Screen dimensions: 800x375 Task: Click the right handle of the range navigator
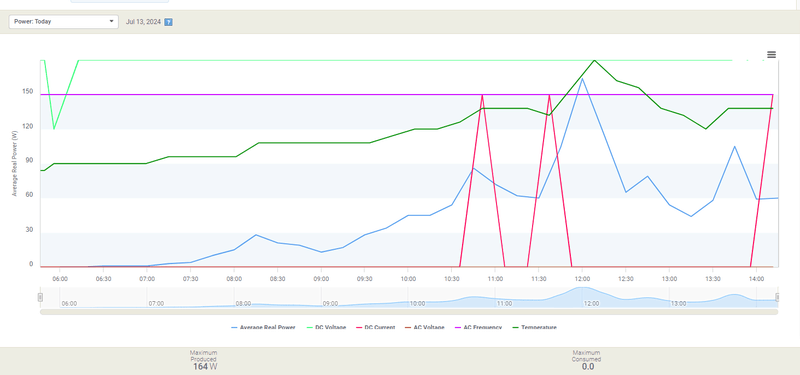click(x=778, y=297)
